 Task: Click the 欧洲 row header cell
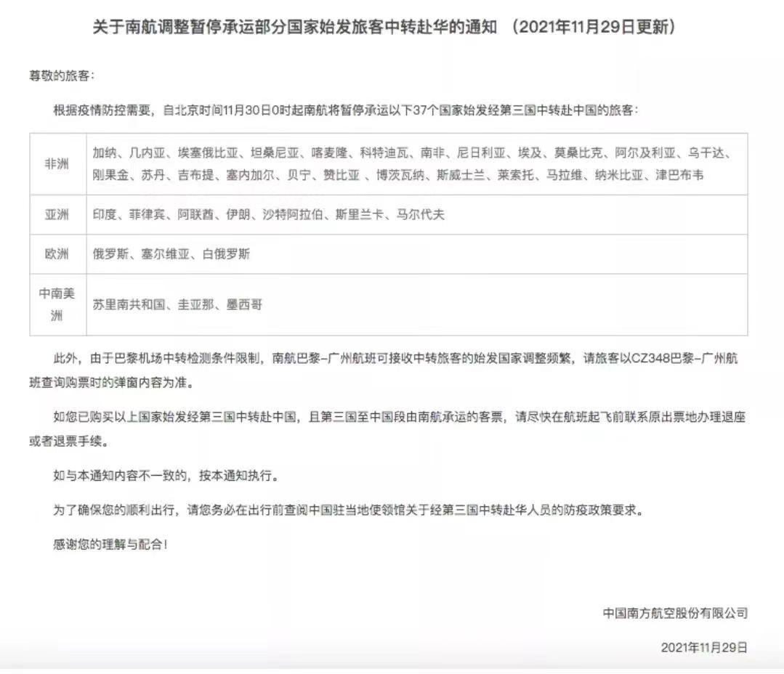coord(58,253)
